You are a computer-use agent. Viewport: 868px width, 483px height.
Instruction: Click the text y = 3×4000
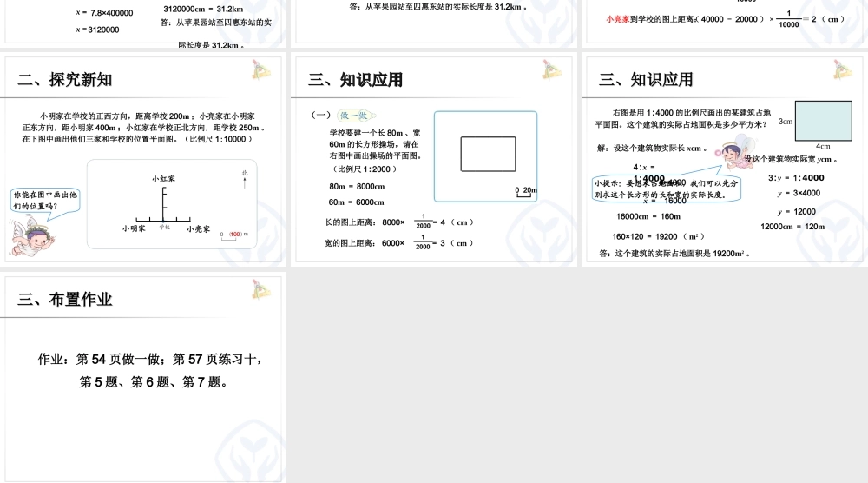tap(799, 194)
